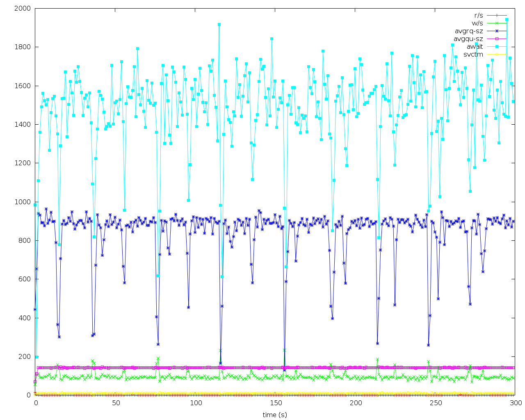Click the avgrq-sz blue legend line sample
This screenshot has height=420, width=525.
point(497,31)
